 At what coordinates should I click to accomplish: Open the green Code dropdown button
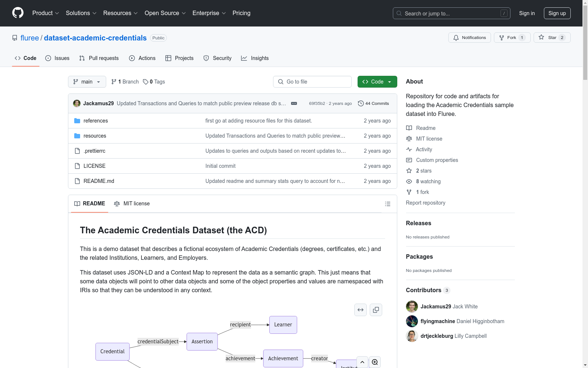click(377, 82)
